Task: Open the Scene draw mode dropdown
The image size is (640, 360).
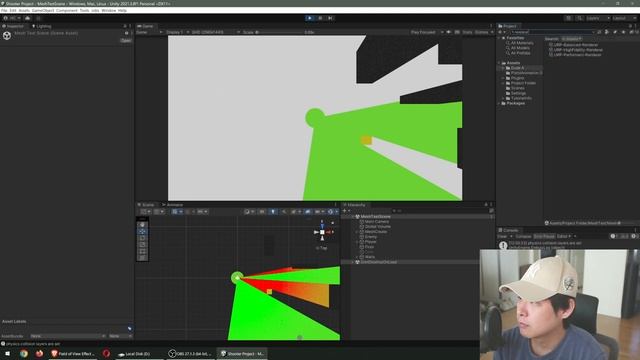Action: point(249,211)
